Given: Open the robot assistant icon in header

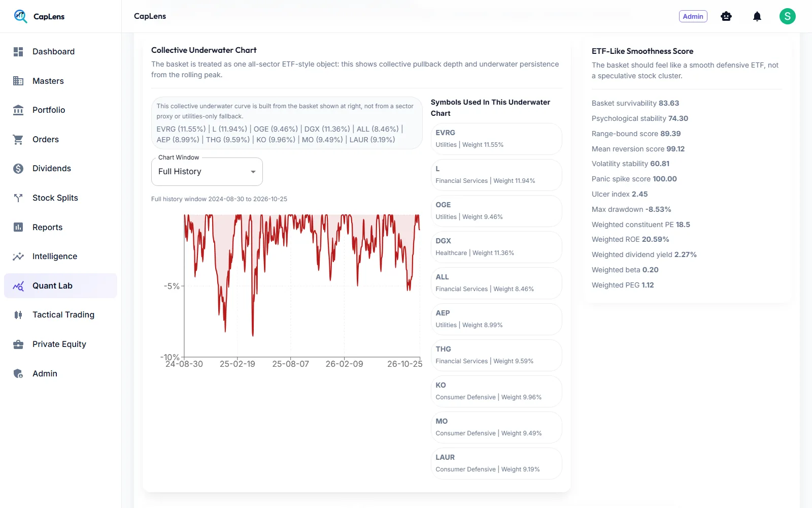Looking at the screenshot, I should pyautogui.click(x=726, y=16).
